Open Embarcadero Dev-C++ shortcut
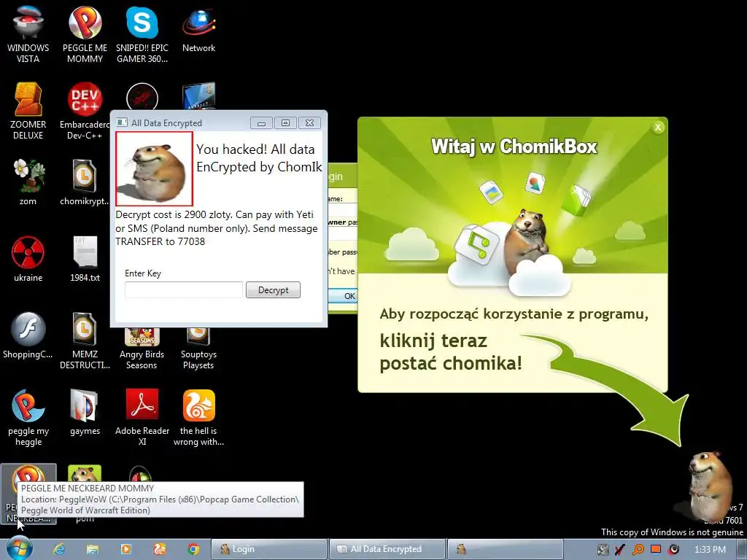747x560 pixels. 85,111
